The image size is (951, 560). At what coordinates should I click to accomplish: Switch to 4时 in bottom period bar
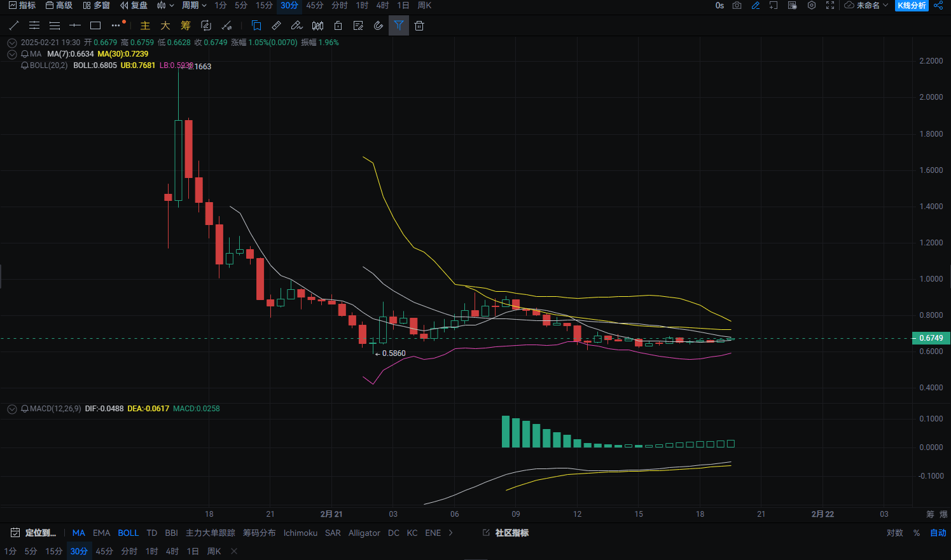pyautogui.click(x=172, y=551)
